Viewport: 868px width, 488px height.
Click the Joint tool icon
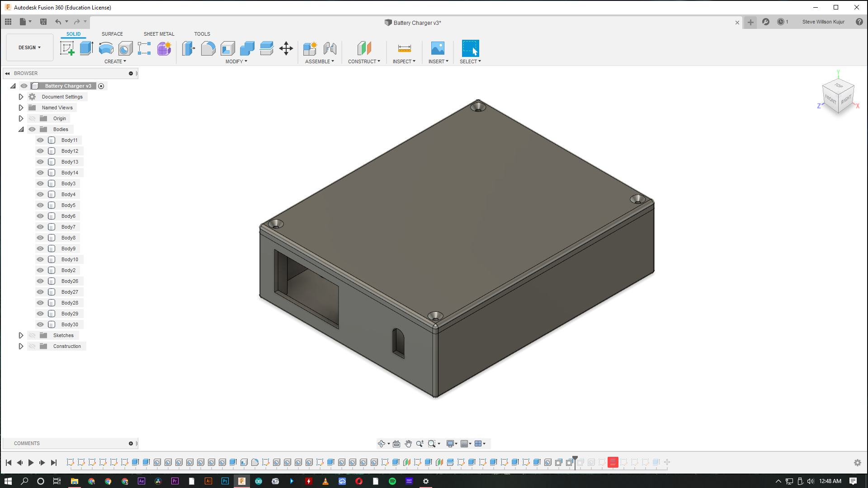pos(330,48)
